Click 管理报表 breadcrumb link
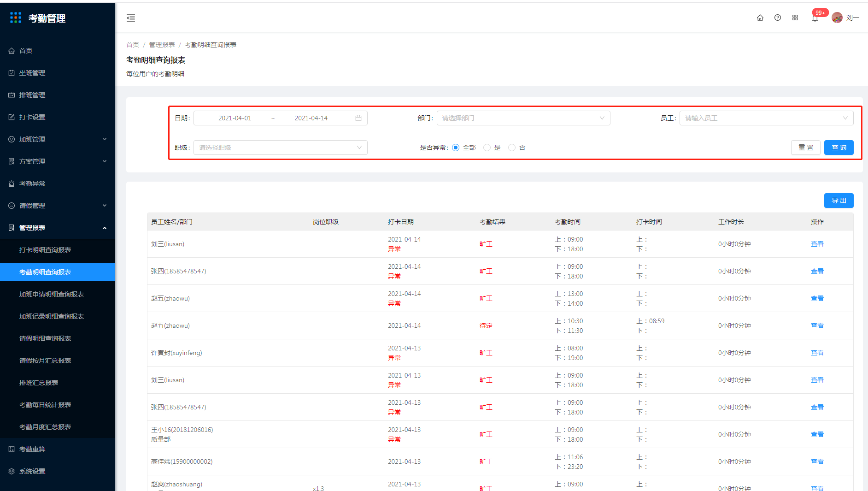This screenshot has width=868, height=491. (162, 45)
